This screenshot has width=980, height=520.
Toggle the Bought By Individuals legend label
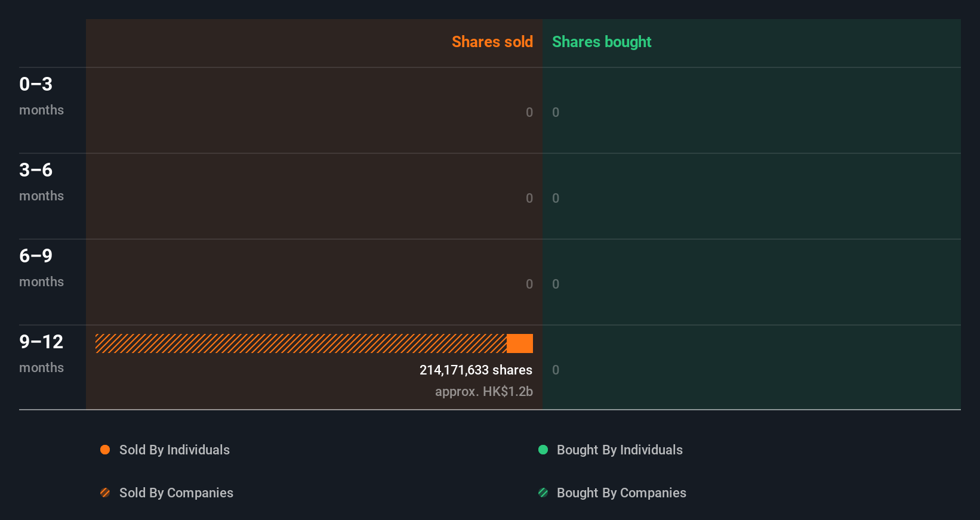[620, 450]
